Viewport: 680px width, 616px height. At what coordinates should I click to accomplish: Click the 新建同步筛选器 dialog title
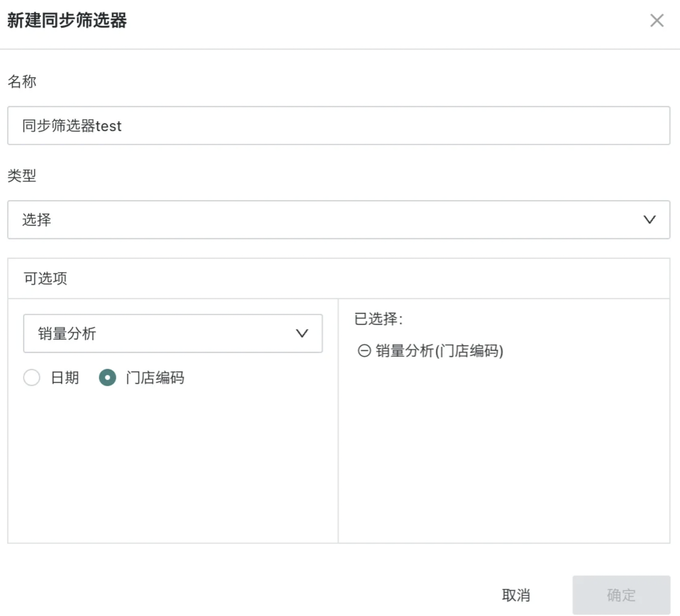(x=67, y=21)
